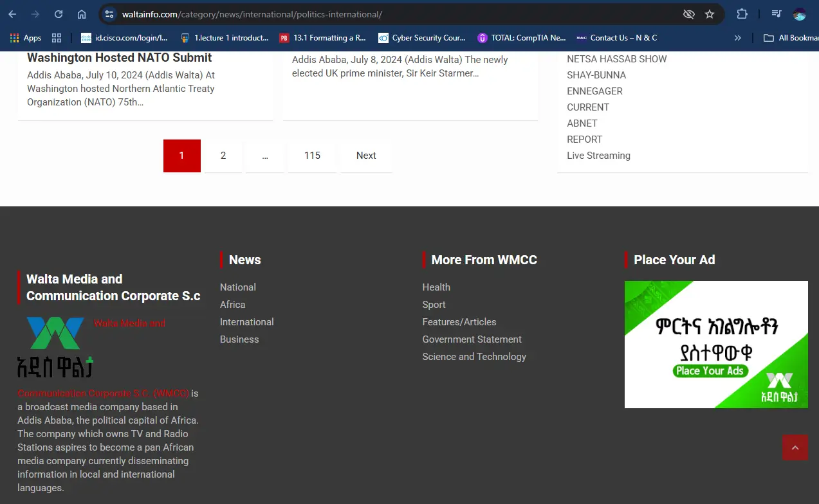Screen dimensions: 819x504
Task: Click the red scroll-to-top arrow button
Action: [x=795, y=448]
